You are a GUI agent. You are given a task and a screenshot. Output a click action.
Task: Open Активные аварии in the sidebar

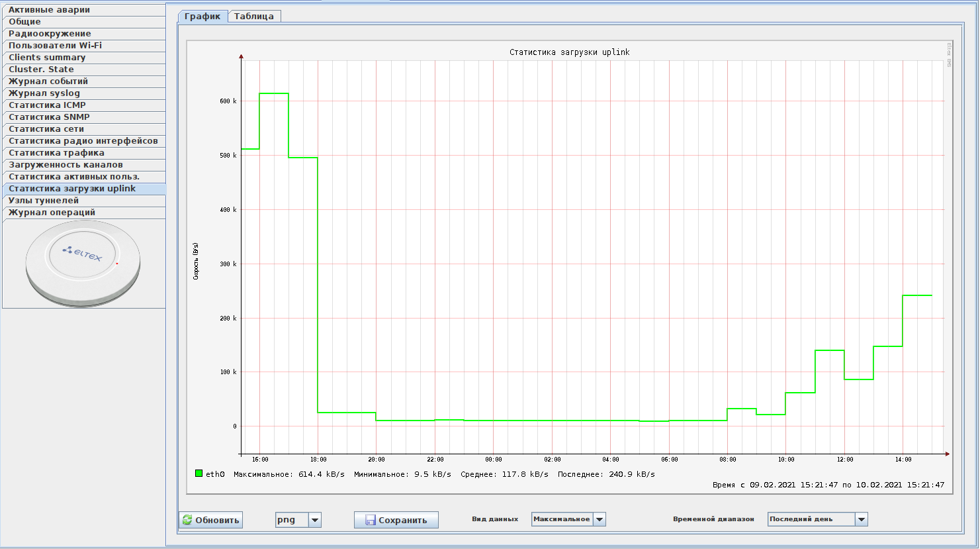tap(84, 10)
